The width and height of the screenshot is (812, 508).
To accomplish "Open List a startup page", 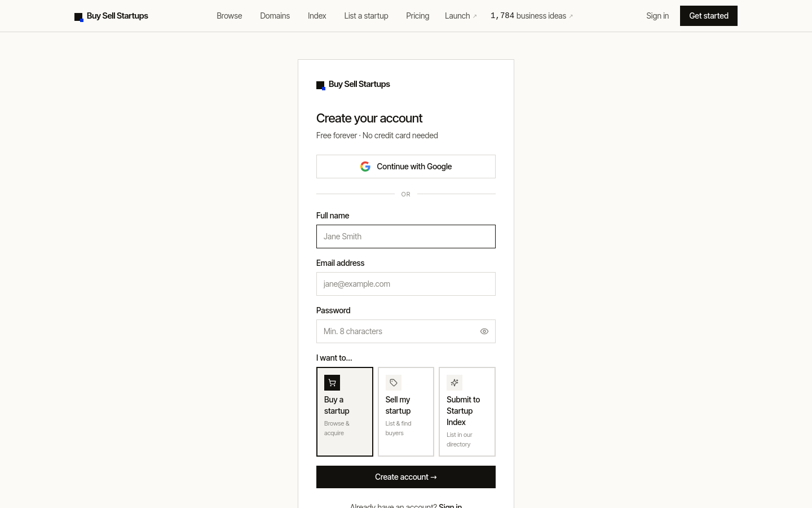I will click(367, 16).
